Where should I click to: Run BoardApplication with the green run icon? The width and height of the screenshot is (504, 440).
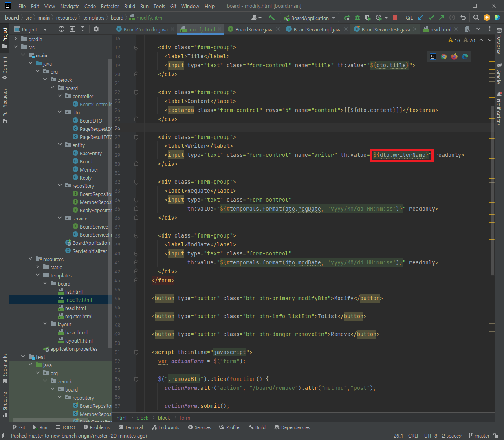point(347,18)
